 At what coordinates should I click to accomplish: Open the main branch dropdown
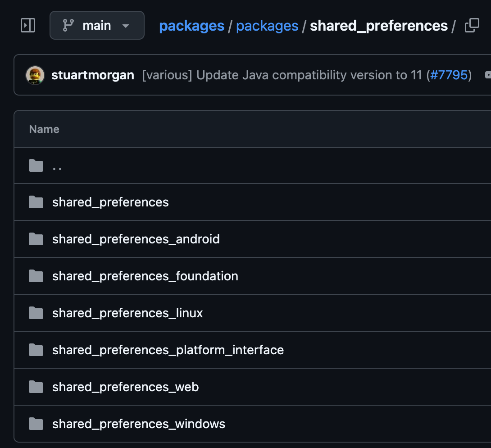(x=97, y=25)
